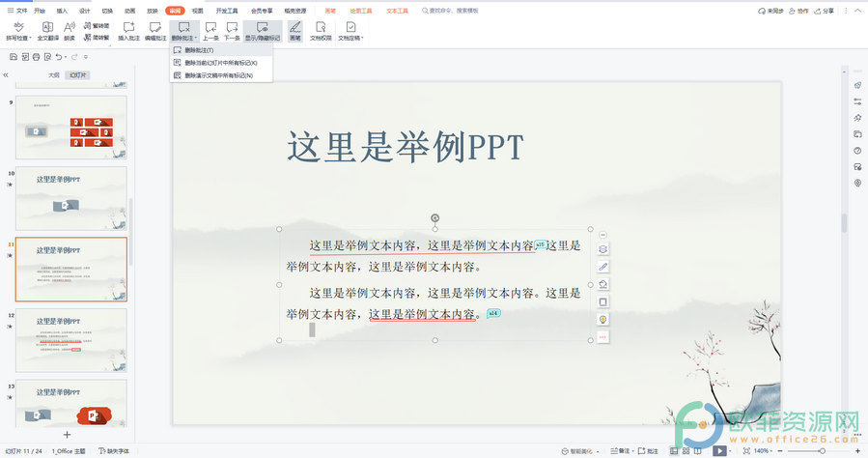
Task: Switch to the 视图 ribbon tab
Action: coord(198,11)
